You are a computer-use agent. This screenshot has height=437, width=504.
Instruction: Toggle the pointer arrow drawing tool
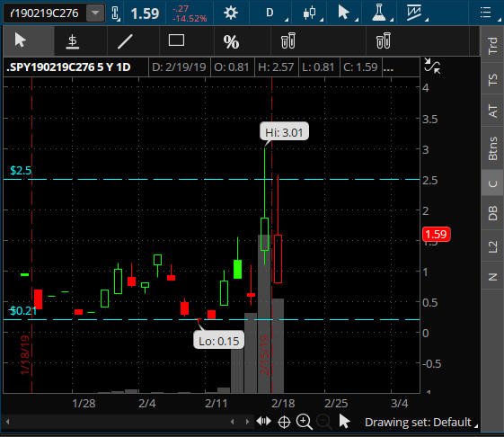(x=21, y=40)
